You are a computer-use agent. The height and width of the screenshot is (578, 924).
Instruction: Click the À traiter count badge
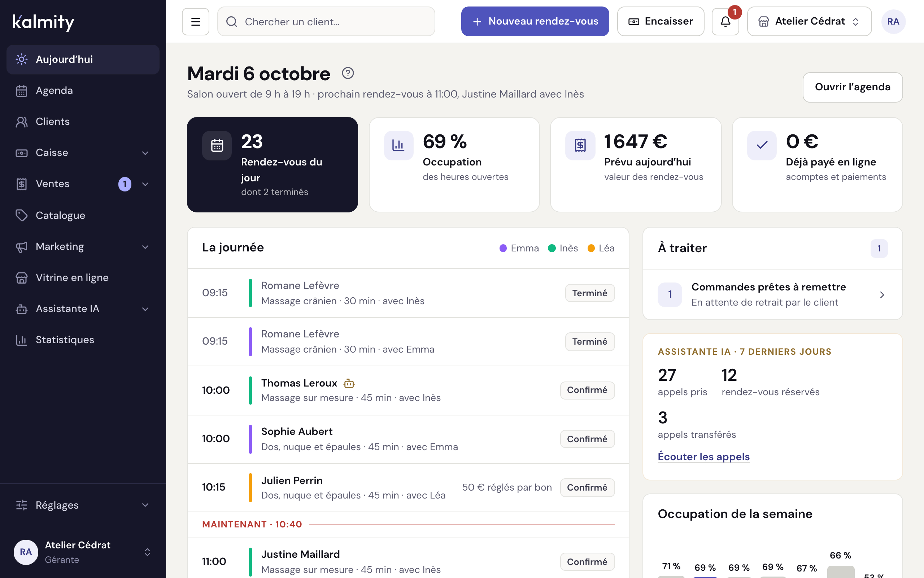[879, 249]
